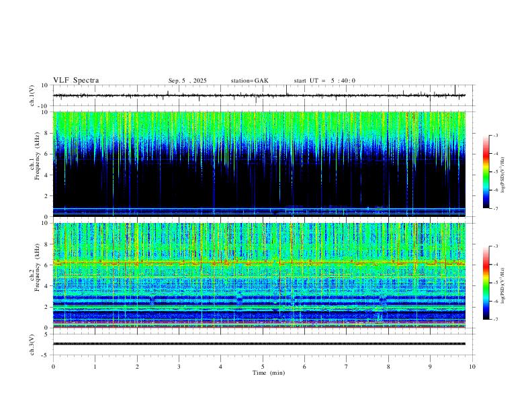Click the "station=GAK" label
Screen dimensions: 532x411
pos(249,81)
